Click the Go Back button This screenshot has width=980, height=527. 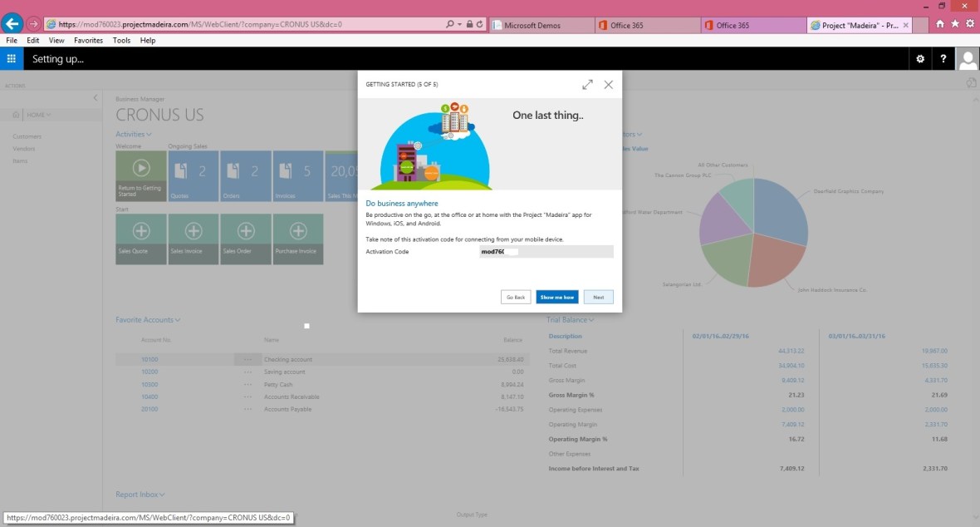[x=516, y=297]
